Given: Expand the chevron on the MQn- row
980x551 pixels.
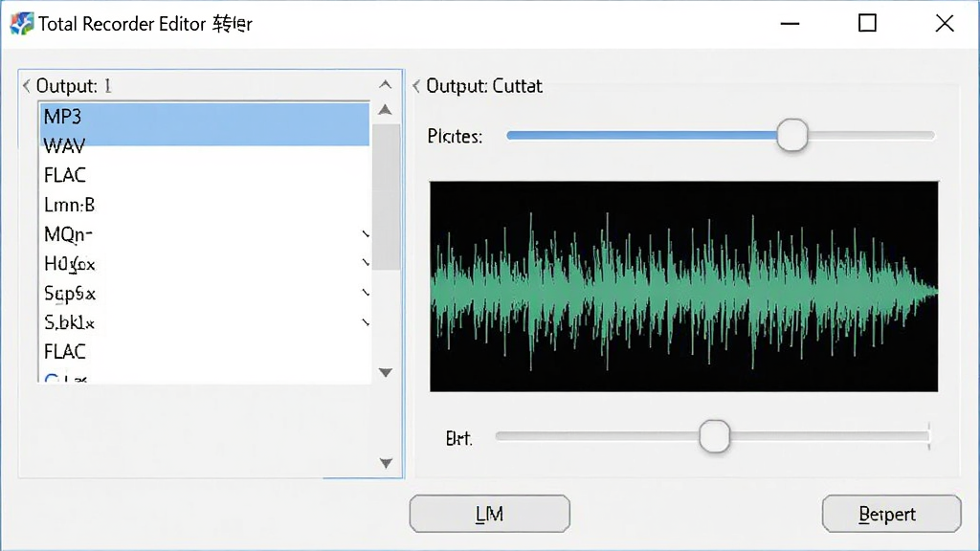Looking at the screenshot, I should click(x=367, y=234).
